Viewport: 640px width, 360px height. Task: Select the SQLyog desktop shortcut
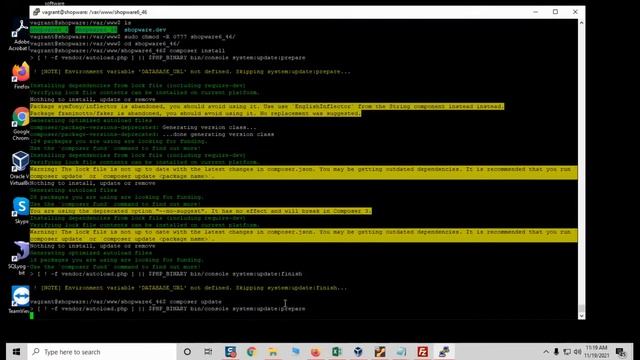pyautogui.click(x=20, y=258)
